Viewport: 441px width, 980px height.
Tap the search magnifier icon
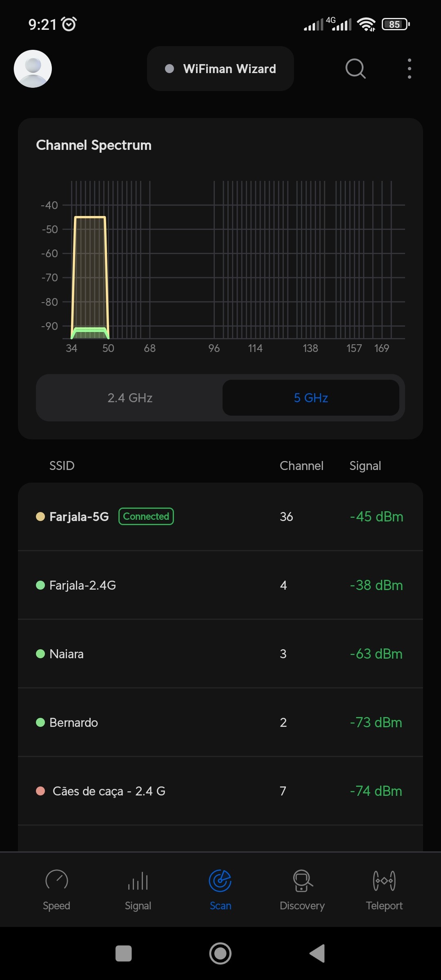point(355,69)
